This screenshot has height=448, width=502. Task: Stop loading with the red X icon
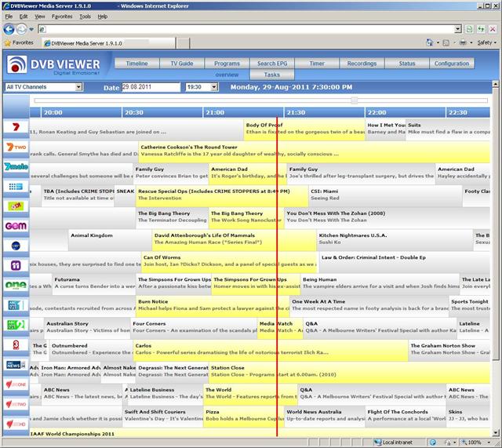[493, 29]
